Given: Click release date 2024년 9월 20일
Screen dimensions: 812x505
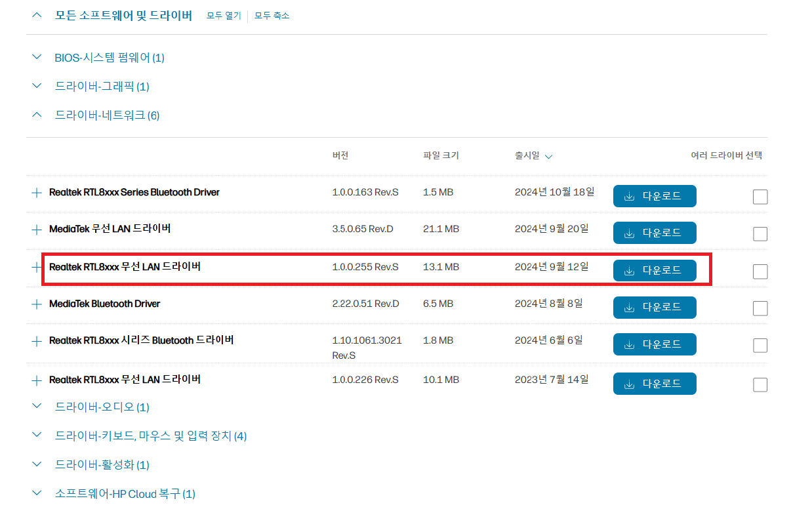Looking at the screenshot, I should pyautogui.click(x=552, y=229).
